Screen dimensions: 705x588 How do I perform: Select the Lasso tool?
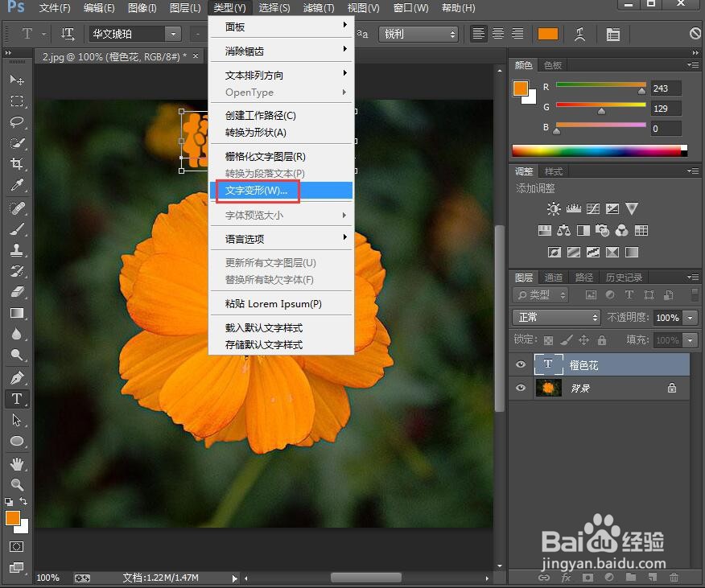(17, 121)
